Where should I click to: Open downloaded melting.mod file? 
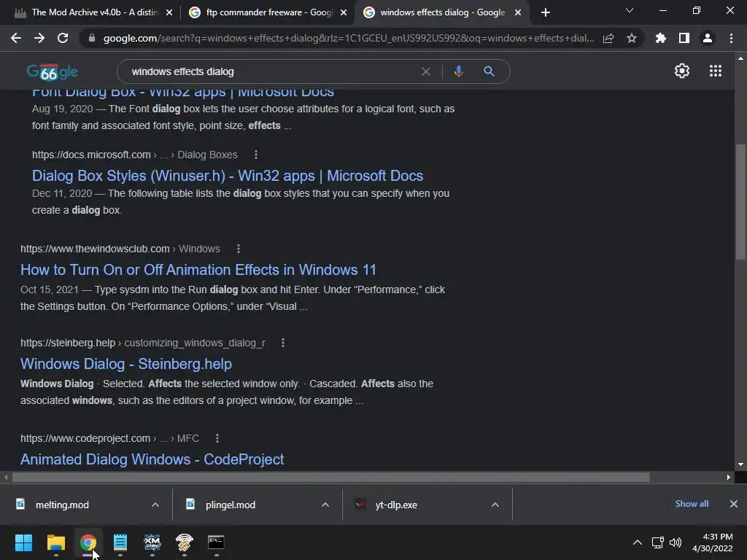(62, 505)
